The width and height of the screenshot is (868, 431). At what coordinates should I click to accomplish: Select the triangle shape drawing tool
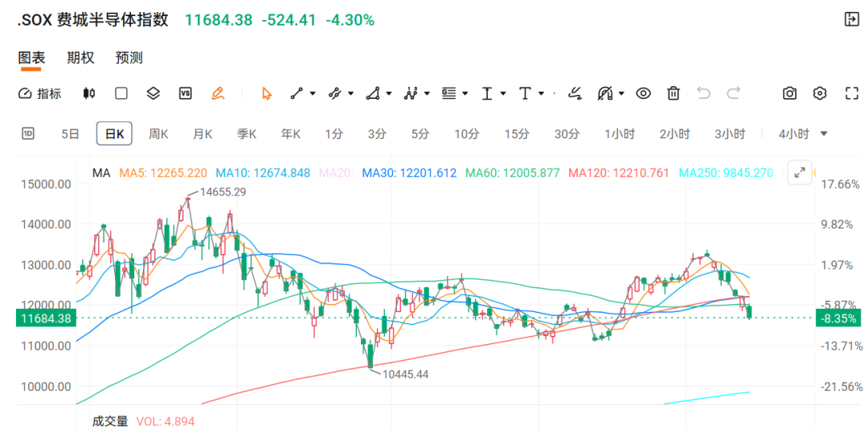point(373,93)
